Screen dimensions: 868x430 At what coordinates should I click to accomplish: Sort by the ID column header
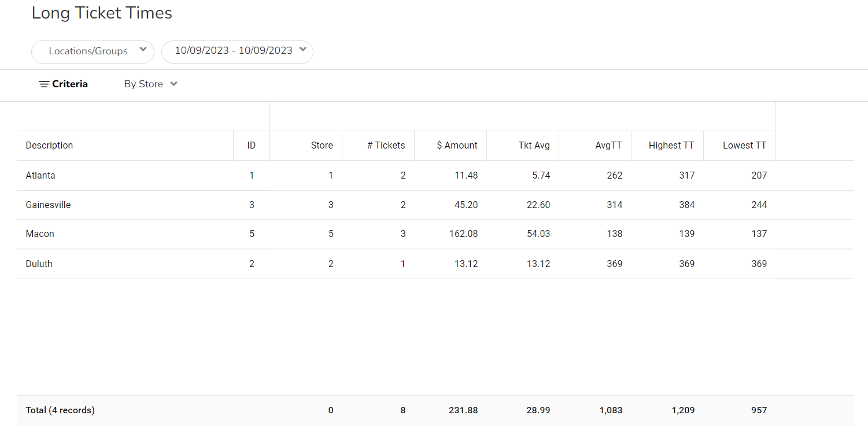coord(252,146)
